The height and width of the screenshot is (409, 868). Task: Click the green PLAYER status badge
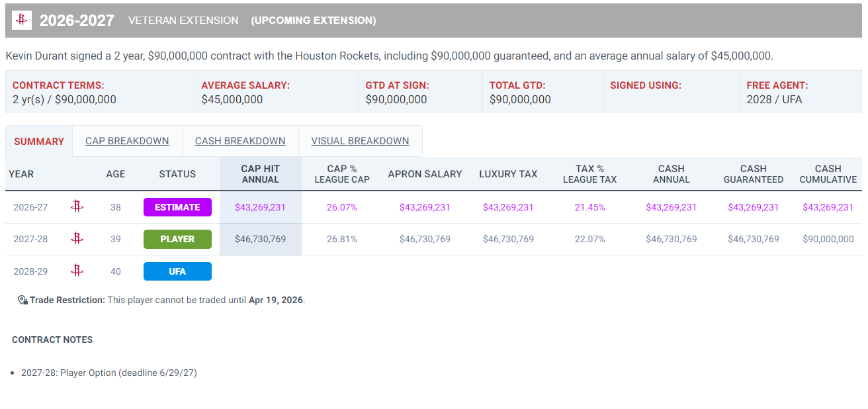pyautogui.click(x=177, y=239)
